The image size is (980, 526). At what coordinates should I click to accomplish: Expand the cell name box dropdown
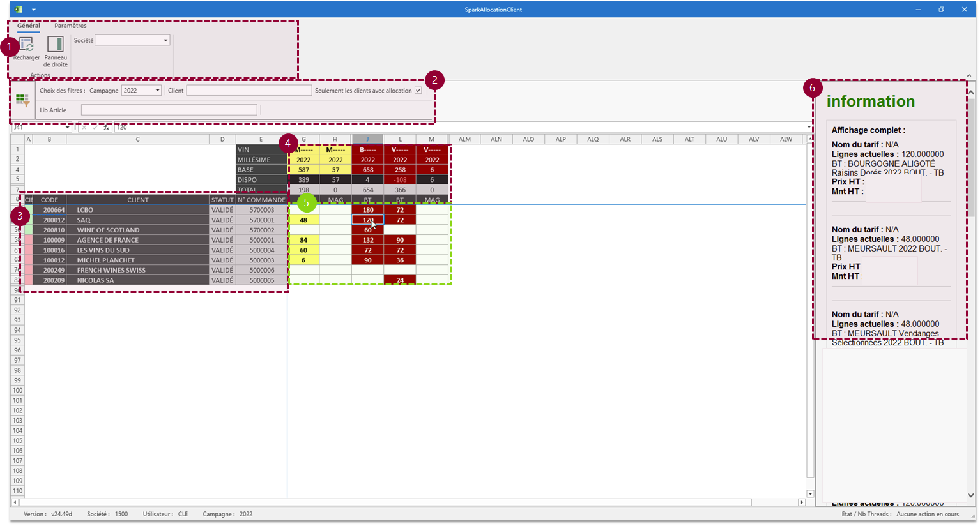68,128
